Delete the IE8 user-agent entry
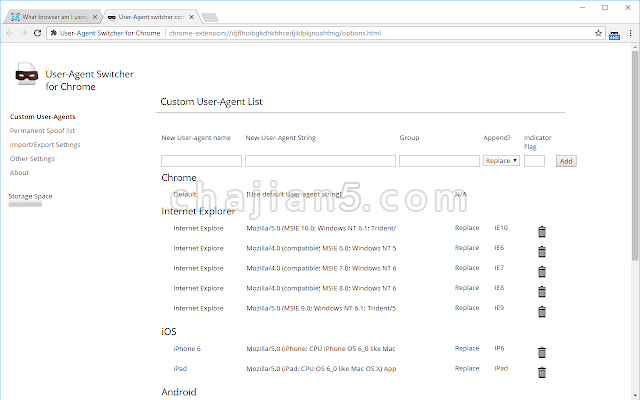Image resolution: width=640 pixels, height=400 pixels. pos(542,292)
